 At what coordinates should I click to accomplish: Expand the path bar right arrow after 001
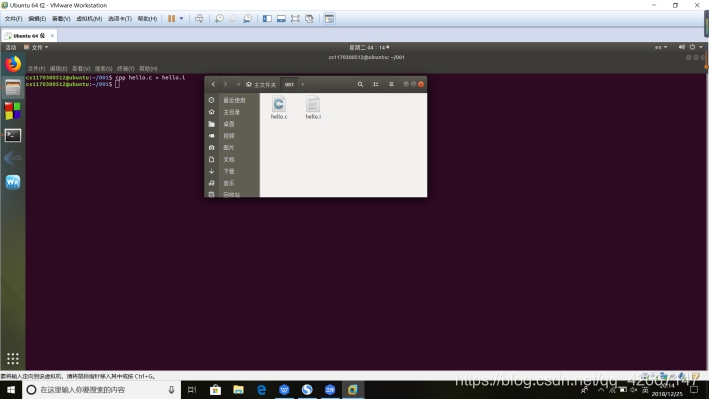(303, 84)
